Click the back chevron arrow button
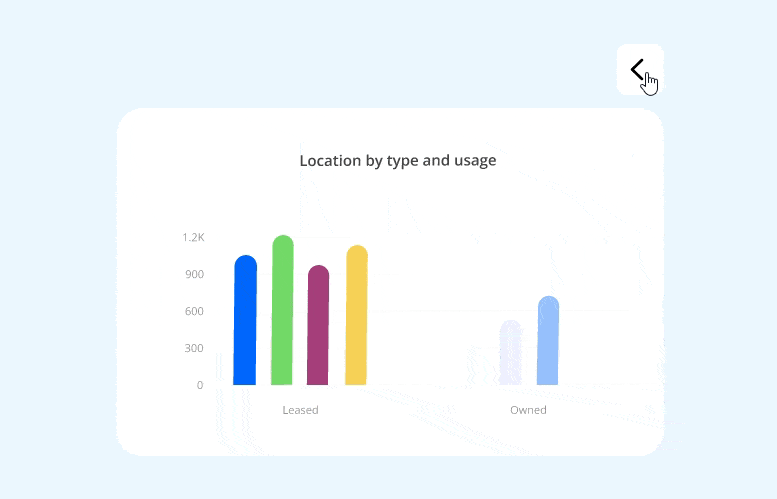Screen dimensions: 777x499 [x=640, y=69]
